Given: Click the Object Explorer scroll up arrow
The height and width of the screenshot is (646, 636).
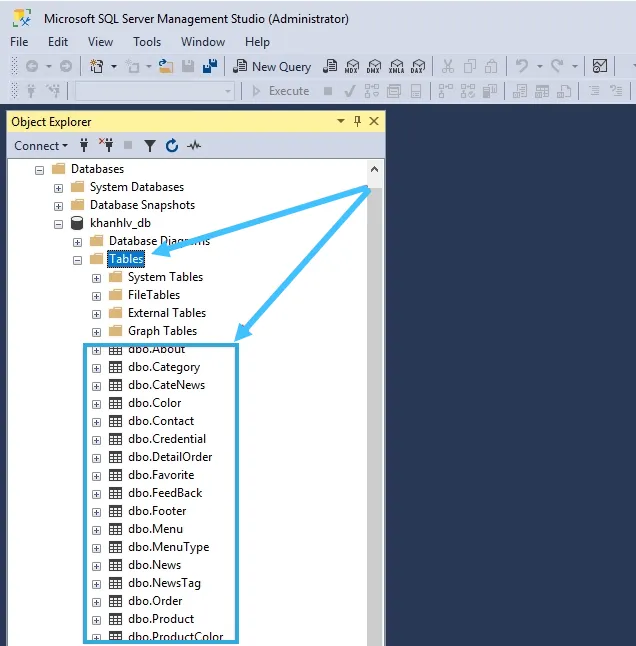Looking at the screenshot, I should coord(374,169).
